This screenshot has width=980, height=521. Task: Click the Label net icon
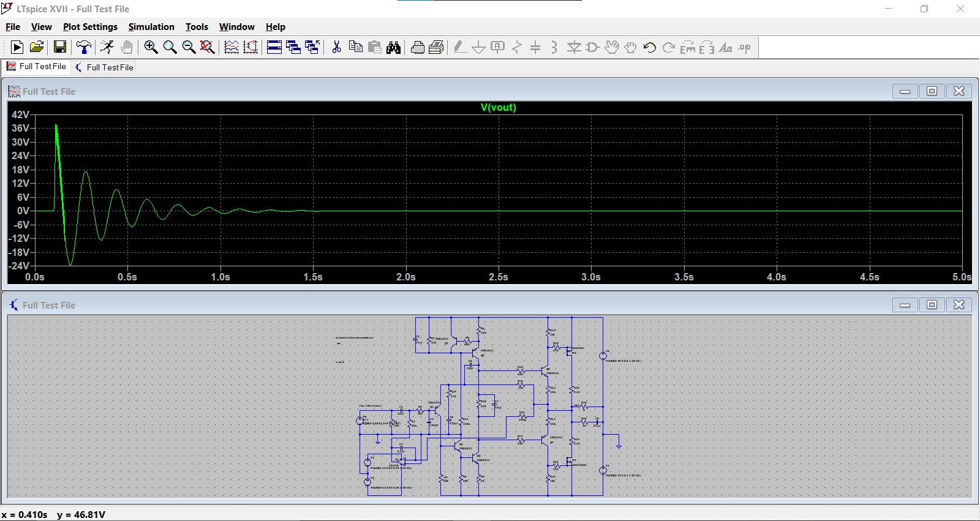click(x=498, y=47)
